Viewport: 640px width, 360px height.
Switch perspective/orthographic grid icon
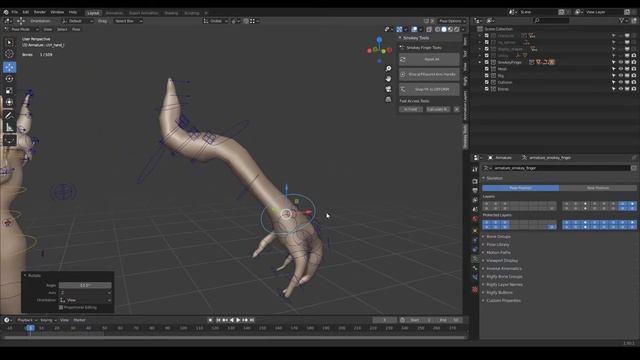[x=388, y=99]
